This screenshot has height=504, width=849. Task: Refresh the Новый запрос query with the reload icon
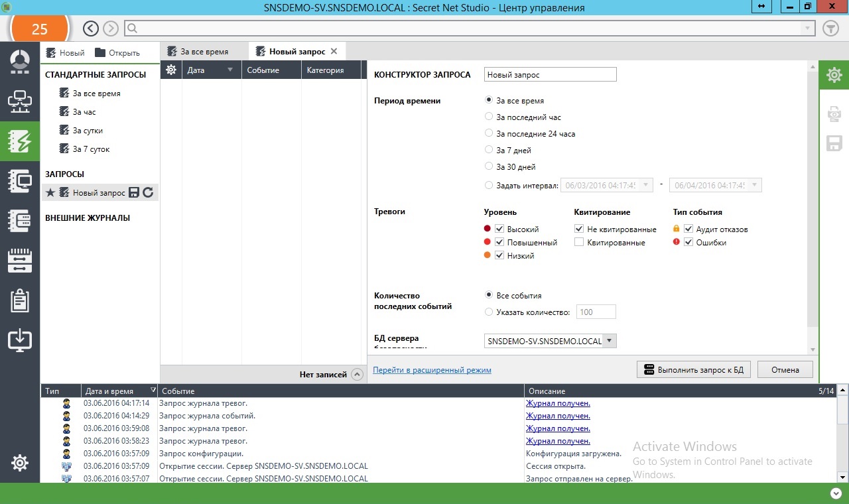click(148, 192)
